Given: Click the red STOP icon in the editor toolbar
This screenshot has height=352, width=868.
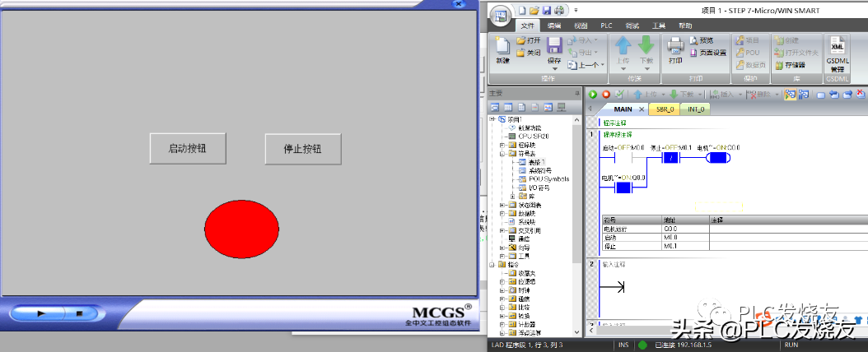Looking at the screenshot, I should pos(606,95).
